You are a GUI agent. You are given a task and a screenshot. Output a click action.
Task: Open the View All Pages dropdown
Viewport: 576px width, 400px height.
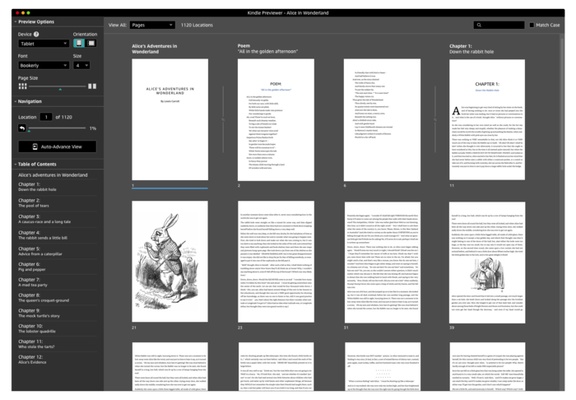152,25
